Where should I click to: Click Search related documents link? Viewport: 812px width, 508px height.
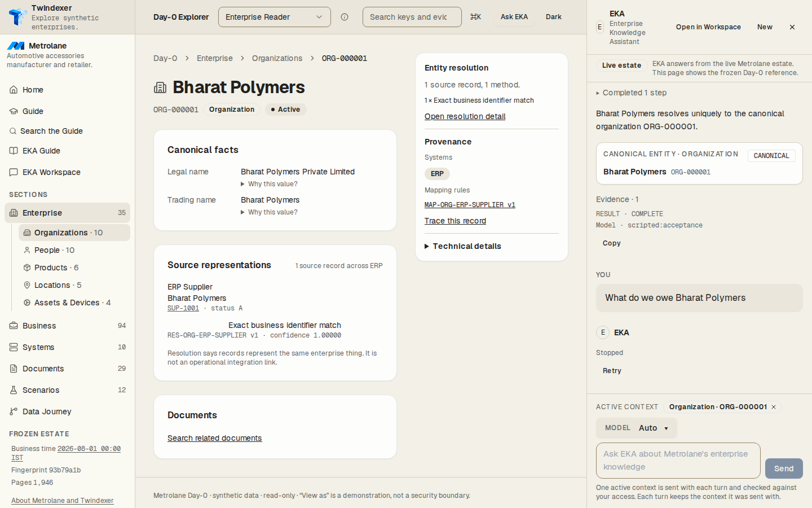[214, 438]
